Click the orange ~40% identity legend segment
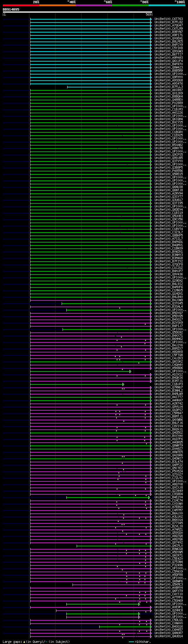 (58, 5)
